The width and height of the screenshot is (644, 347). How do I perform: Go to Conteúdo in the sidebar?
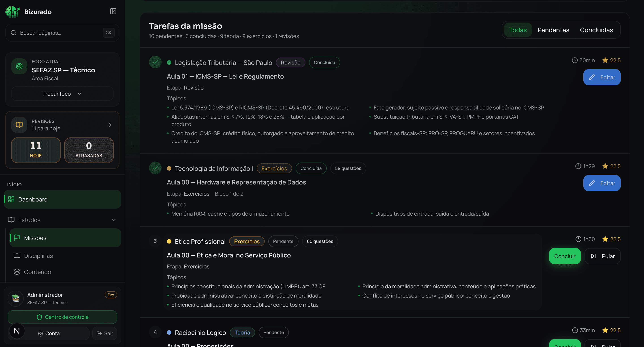click(x=65, y=272)
